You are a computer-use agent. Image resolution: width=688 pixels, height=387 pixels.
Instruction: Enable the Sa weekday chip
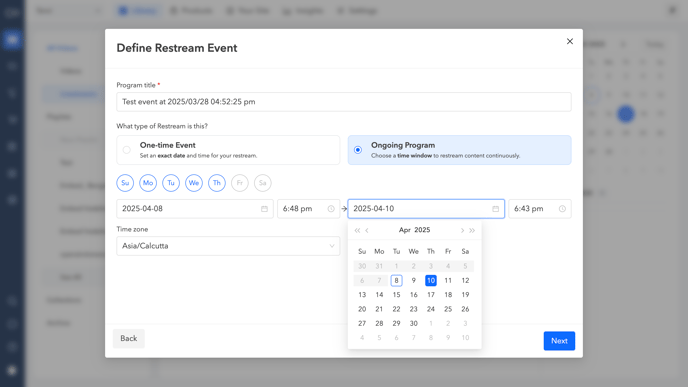tap(262, 183)
